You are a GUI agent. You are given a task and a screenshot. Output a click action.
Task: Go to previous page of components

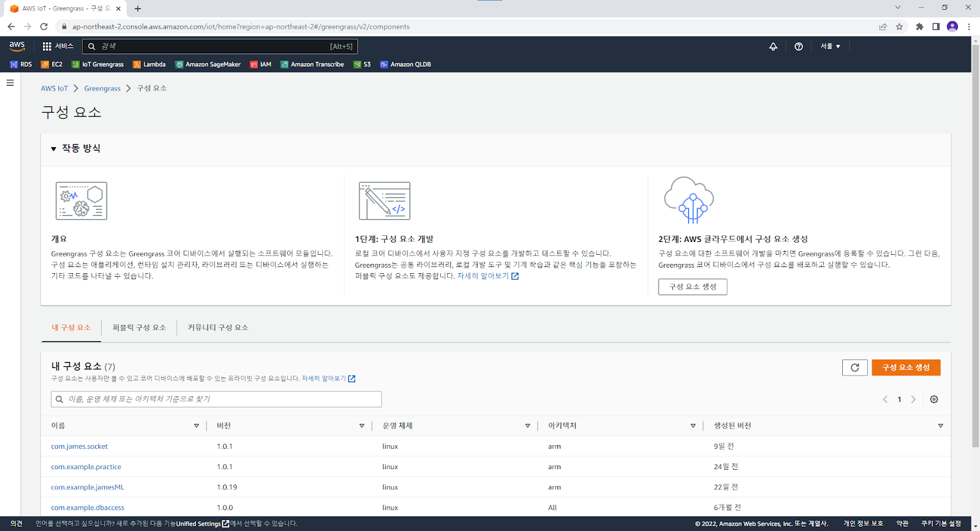pos(885,399)
